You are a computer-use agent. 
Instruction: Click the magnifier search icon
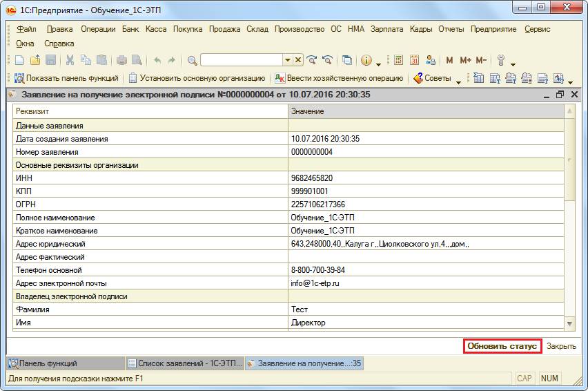pos(192,60)
